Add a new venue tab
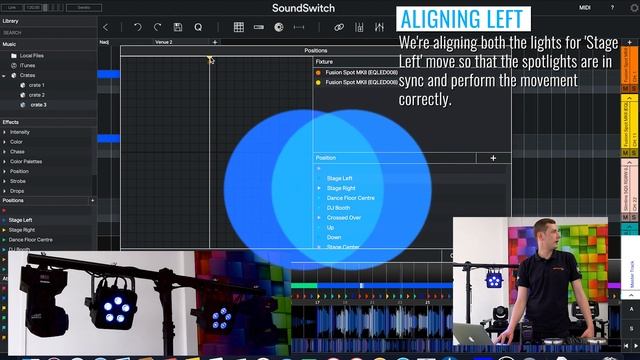 pos(215,42)
